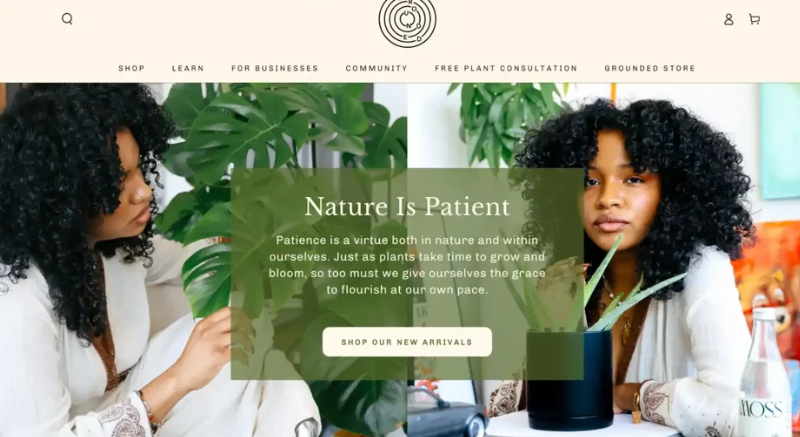Click the Nature Is Patient heading
The width and height of the screenshot is (800, 437).
pos(407,207)
